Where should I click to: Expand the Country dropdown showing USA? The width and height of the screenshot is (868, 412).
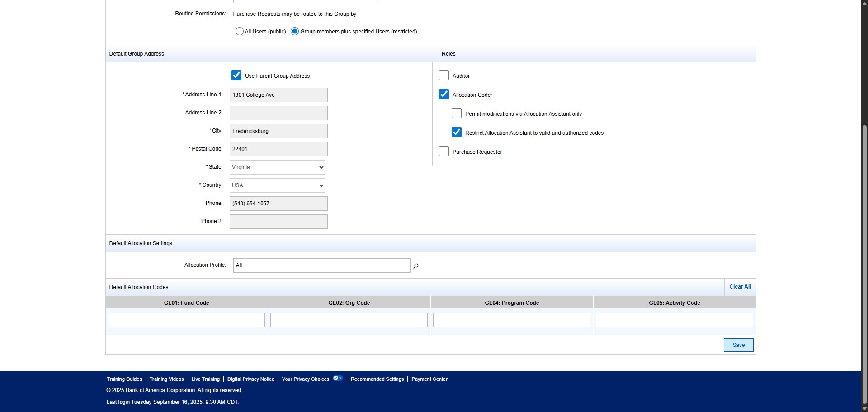pyautogui.click(x=277, y=185)
